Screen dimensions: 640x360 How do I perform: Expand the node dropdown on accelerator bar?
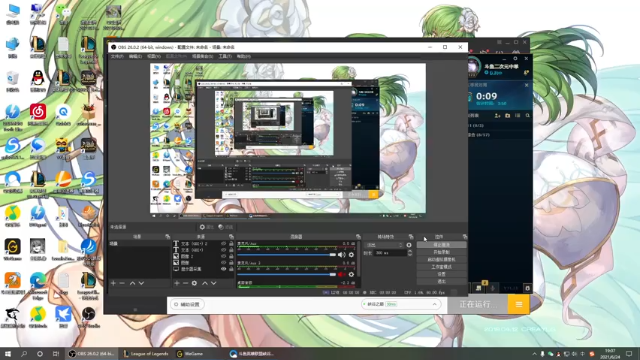coord(434,304)
